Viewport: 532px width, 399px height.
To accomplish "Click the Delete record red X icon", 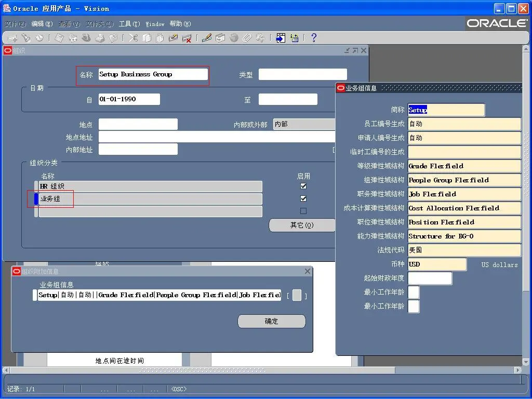I will (187, 38).
